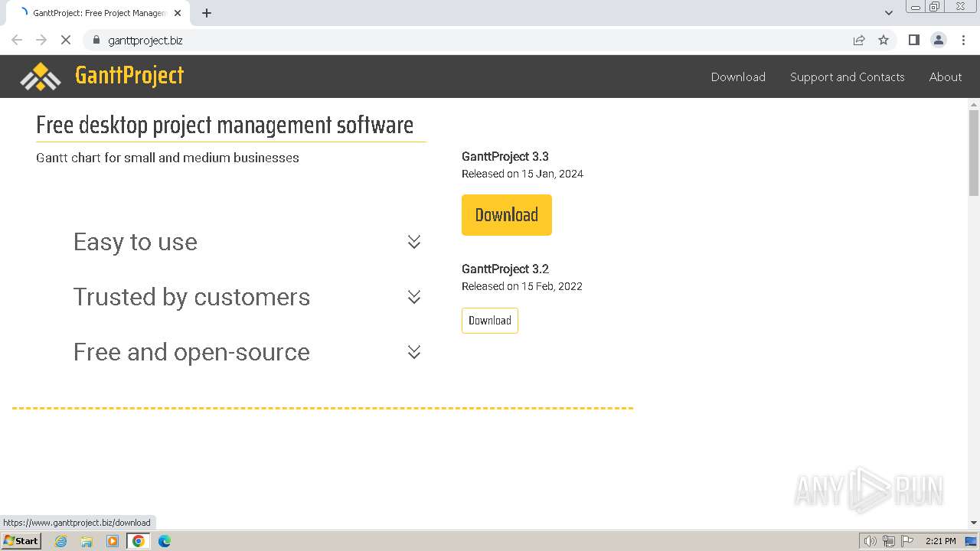
Task: Click GanttProject 3.3 version label
Action: coord(505,156)
